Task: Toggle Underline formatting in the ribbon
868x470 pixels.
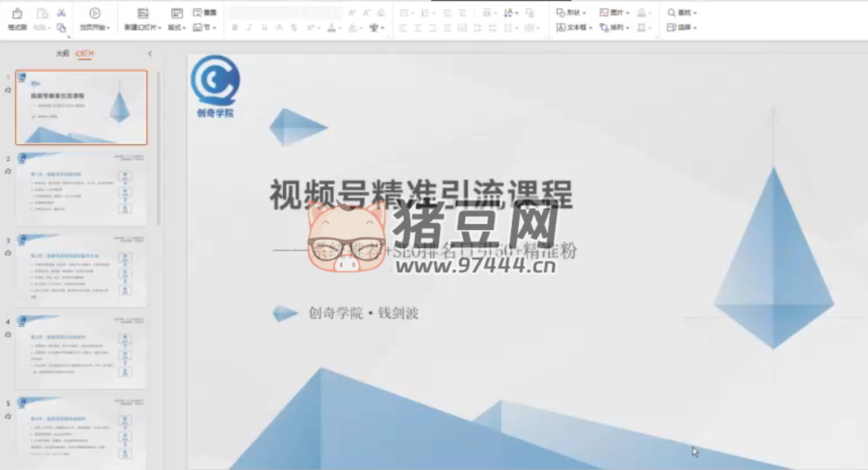Action: click(x=264, y=28)
